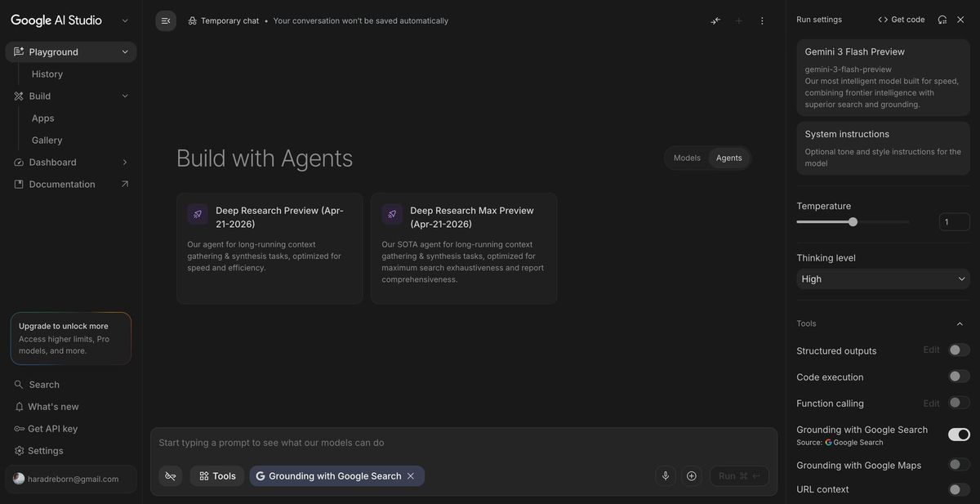This screenshot has width=980, height=504.
Task: Click the Dashboard icon in sidebar
Action: click(x=19, y=163)
